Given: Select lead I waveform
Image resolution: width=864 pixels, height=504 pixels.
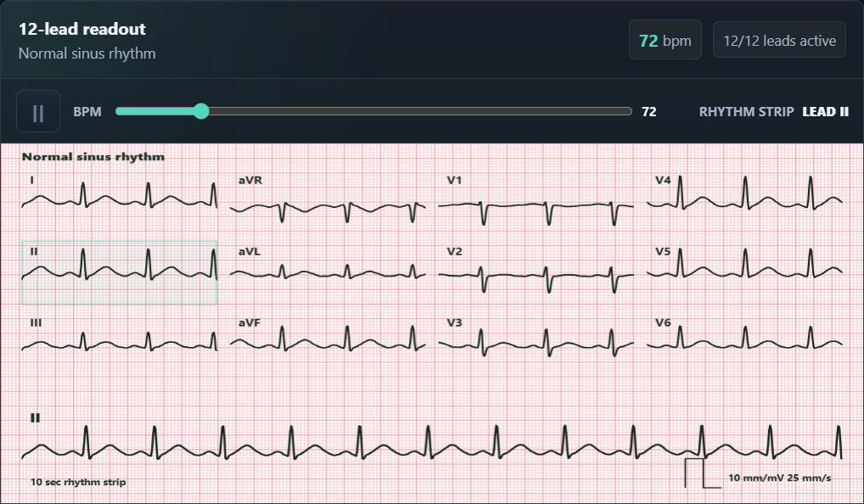Looking at the screenshot, I should tap(119, 197).
